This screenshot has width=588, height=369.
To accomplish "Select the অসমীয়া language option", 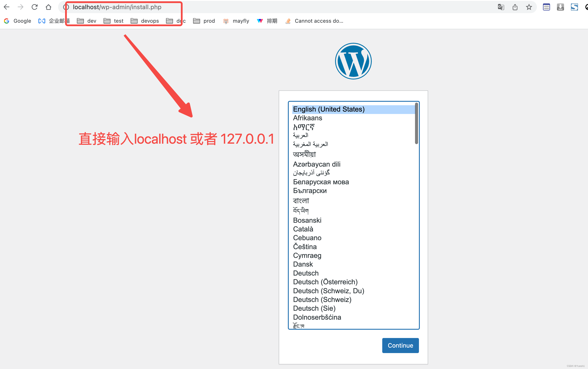I will [353, 154].
